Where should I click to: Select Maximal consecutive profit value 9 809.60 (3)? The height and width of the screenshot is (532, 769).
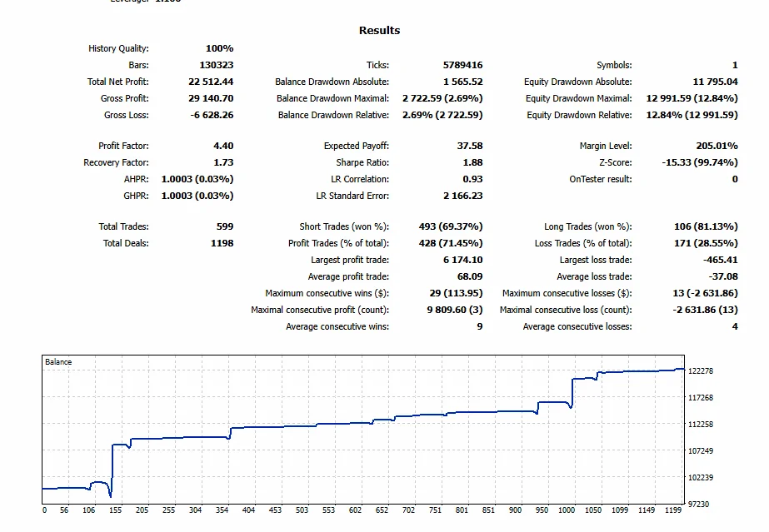tap(455, 310)
